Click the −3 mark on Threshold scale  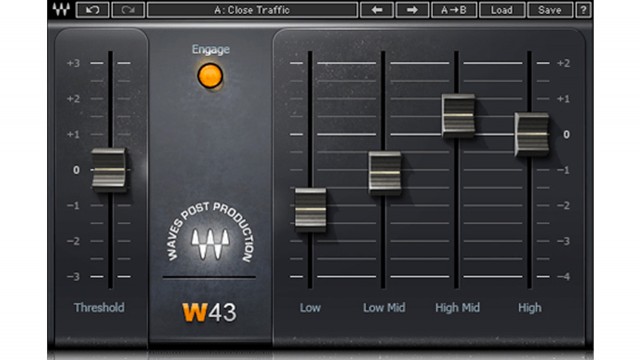[73, 277]
